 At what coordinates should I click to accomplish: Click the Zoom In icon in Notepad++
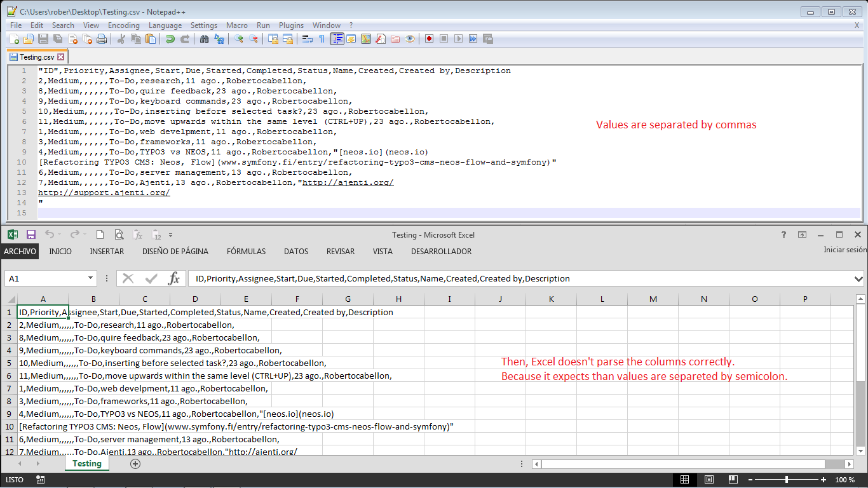pos(239,39)
